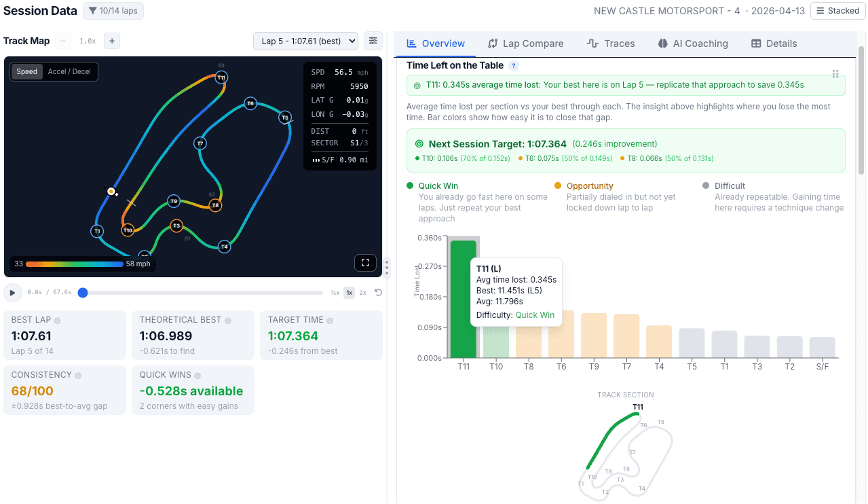
Task: Set replay playback speed to 2x
Action: 362,292
